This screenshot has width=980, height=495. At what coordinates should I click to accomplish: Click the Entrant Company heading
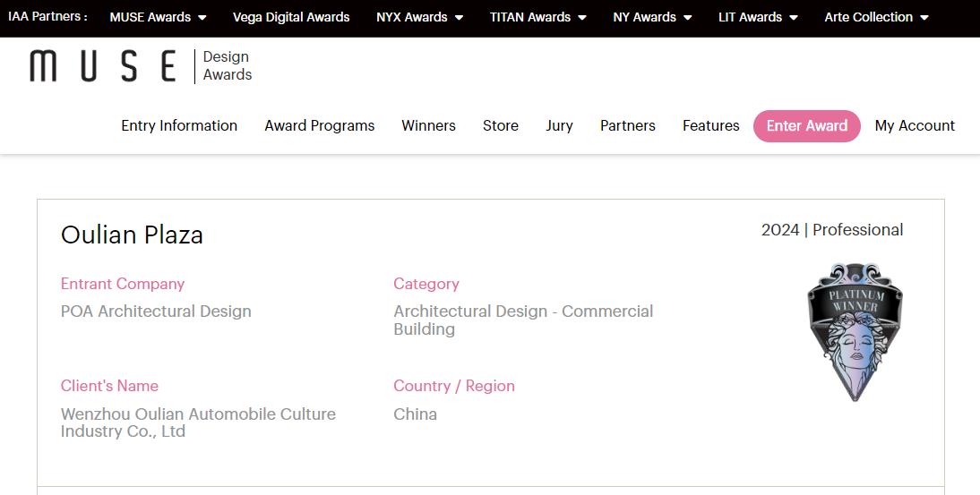tap(123, 284)
